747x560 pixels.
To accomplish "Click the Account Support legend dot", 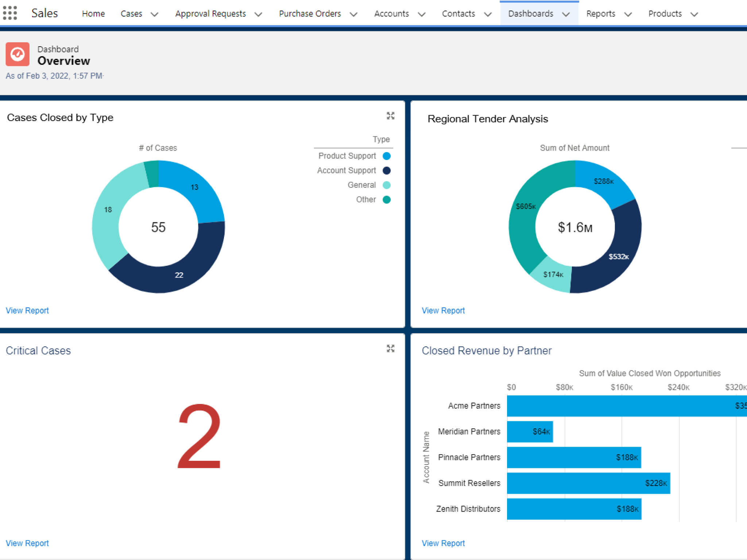I will [387, 171].
